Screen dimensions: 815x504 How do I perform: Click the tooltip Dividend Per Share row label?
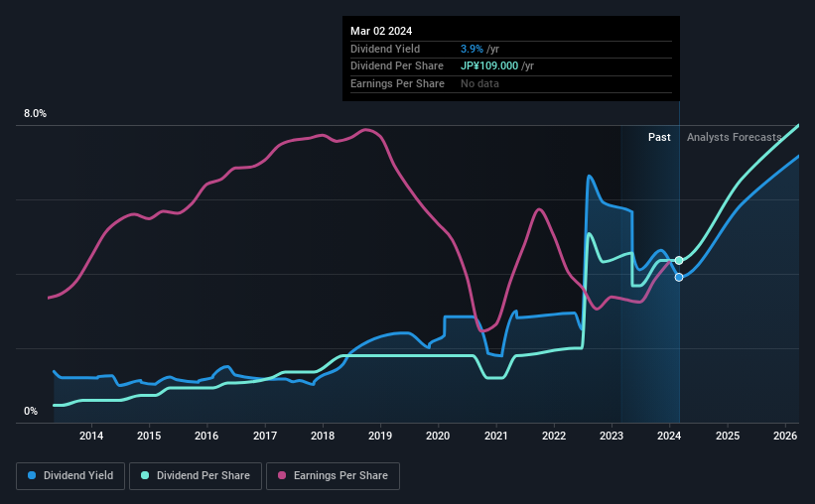click(397, 66)
